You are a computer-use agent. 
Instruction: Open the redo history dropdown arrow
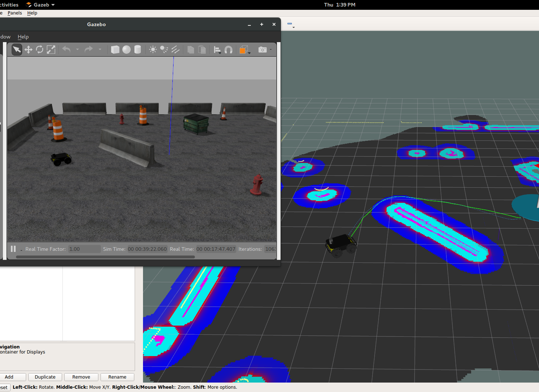pyautogui.click(x=100, y=49)
